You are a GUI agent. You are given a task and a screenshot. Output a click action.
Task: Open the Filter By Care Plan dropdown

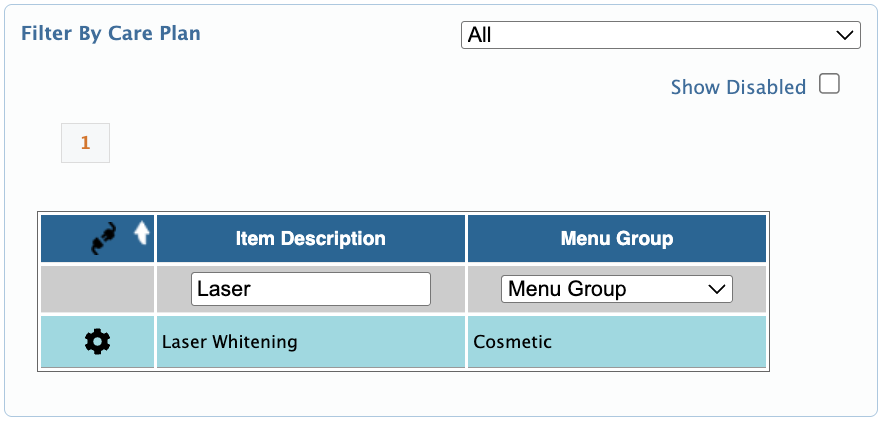tap(660, 35)
